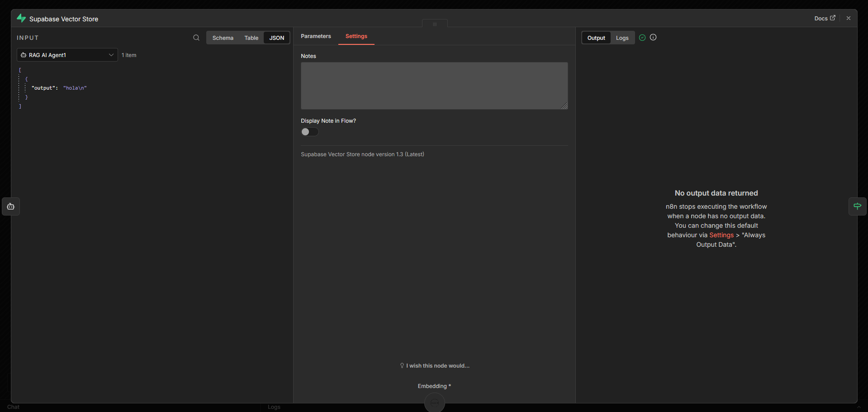Viewport: 868px width, 412px height.
Task: Click the Supabase Vector Store node icon
Action: coord(21,18)
